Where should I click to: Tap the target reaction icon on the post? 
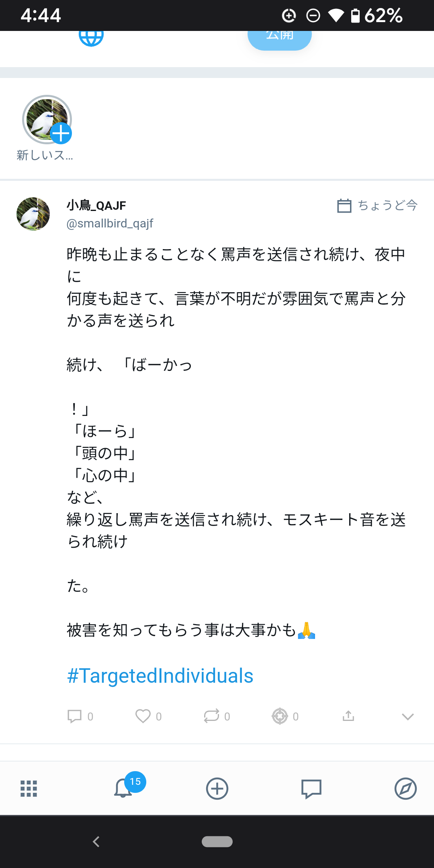pyautogui.click(x=280, y=716)
